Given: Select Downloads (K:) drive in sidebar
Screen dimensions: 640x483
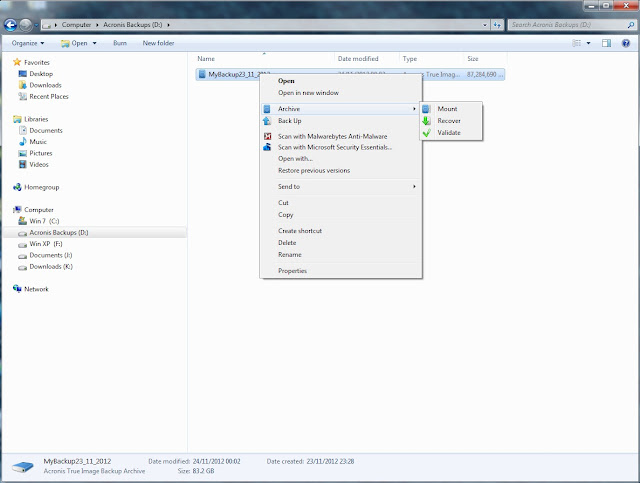Looking at the screenshot, I should click(x=51, y=267).
